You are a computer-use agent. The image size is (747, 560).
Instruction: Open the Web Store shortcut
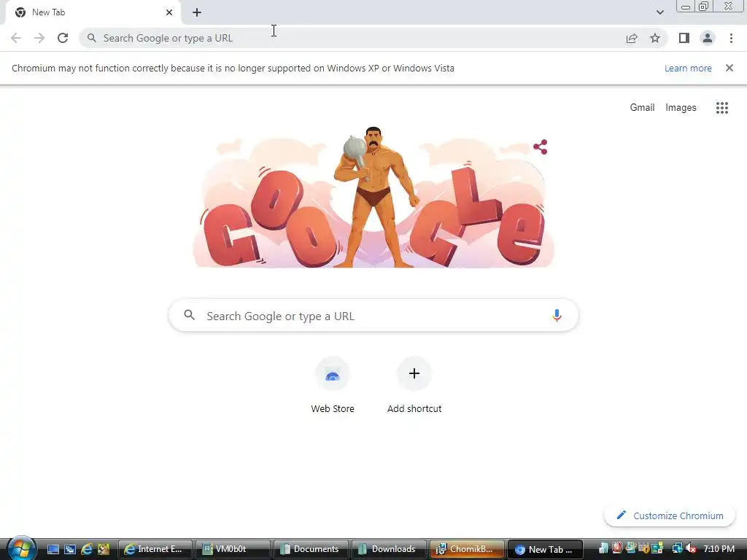pos(333,385)
